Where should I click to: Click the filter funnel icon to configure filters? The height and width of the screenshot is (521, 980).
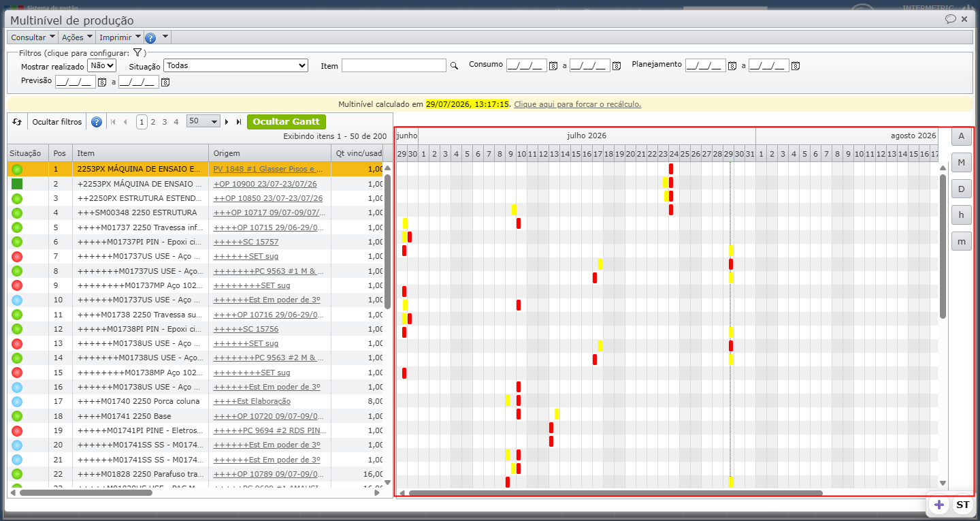point(137,52)
